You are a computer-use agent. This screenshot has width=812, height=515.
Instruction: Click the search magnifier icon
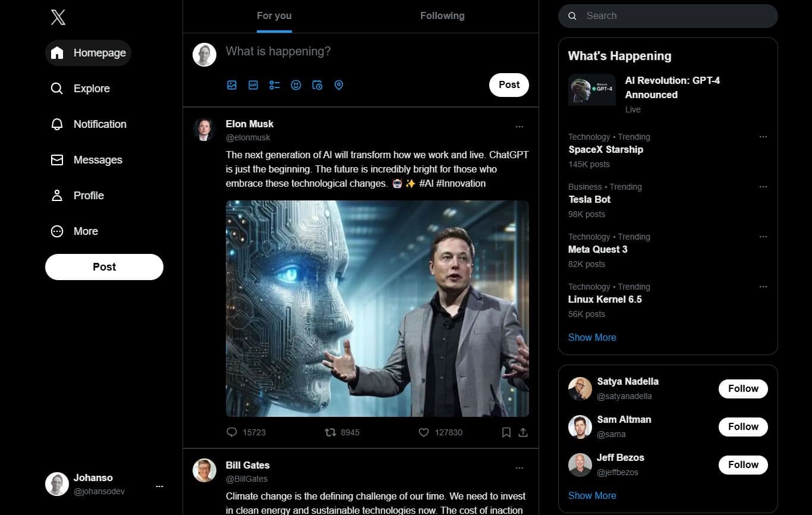pos(572,16)
